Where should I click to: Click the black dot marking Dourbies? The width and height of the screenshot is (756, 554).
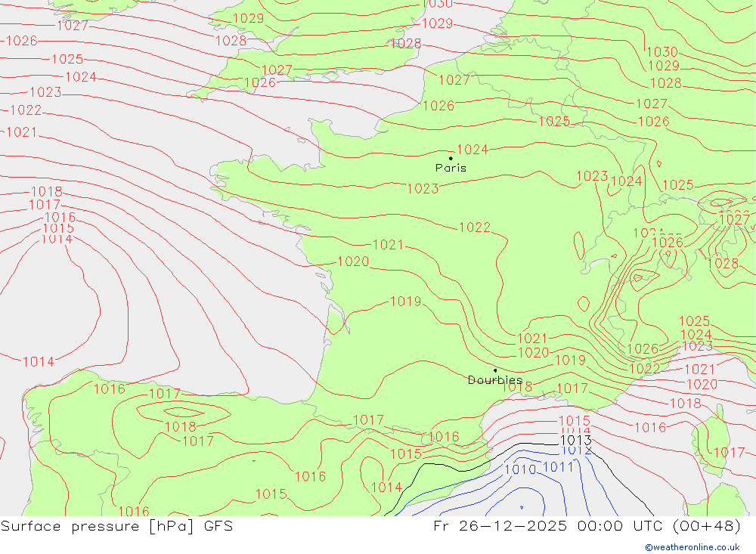tap(495, 371)
